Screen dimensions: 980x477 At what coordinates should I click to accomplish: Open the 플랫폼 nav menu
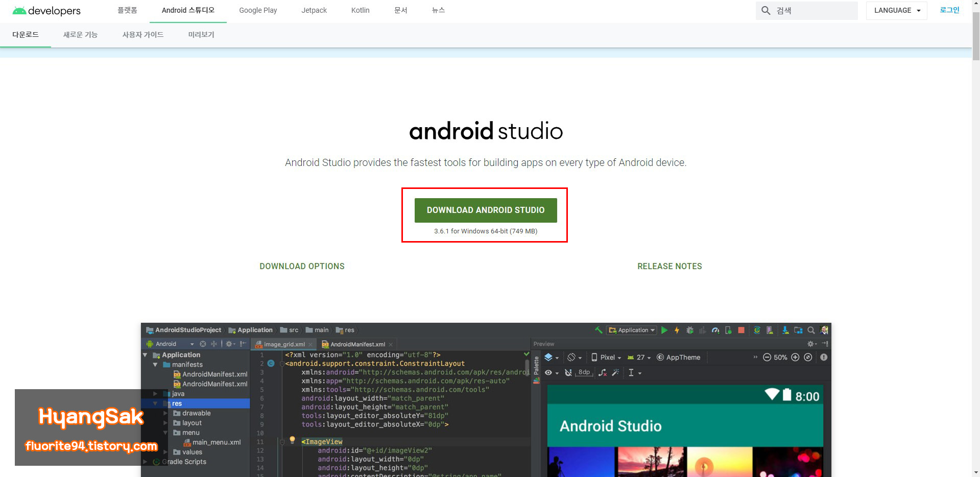[x=127, y=10]
